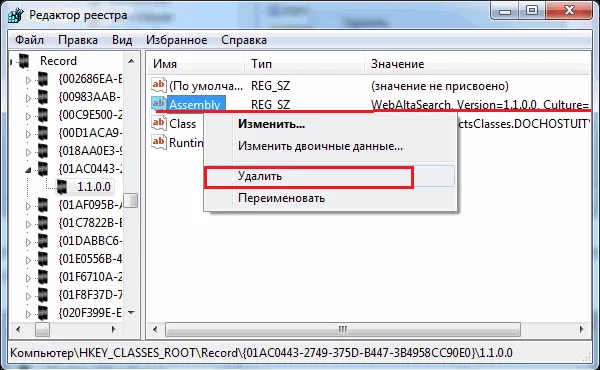This screenshot has height=370, width=600.
Task: Click folder icon of {01F8F37D key
Action: pyautogui.click(x=43, y=295)
